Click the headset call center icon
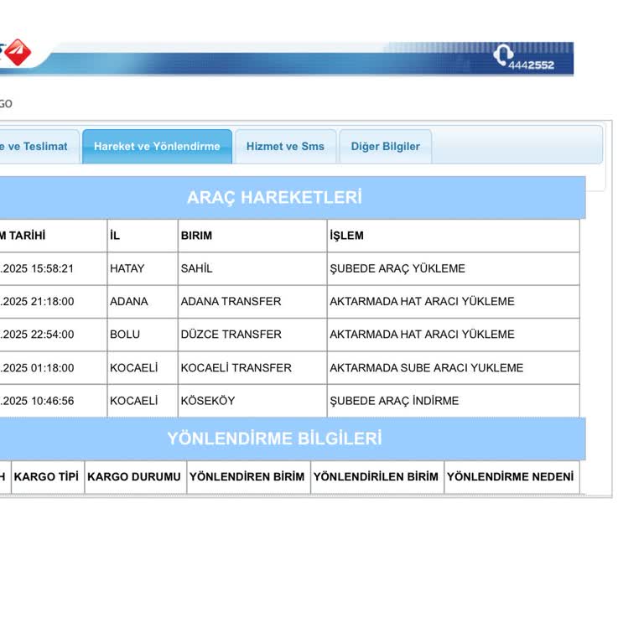This screenshot has width=644, height=644. pos(503,55)
